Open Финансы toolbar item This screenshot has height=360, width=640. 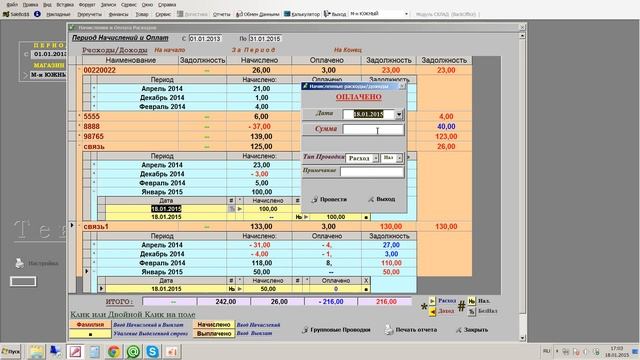pos(118,14)
